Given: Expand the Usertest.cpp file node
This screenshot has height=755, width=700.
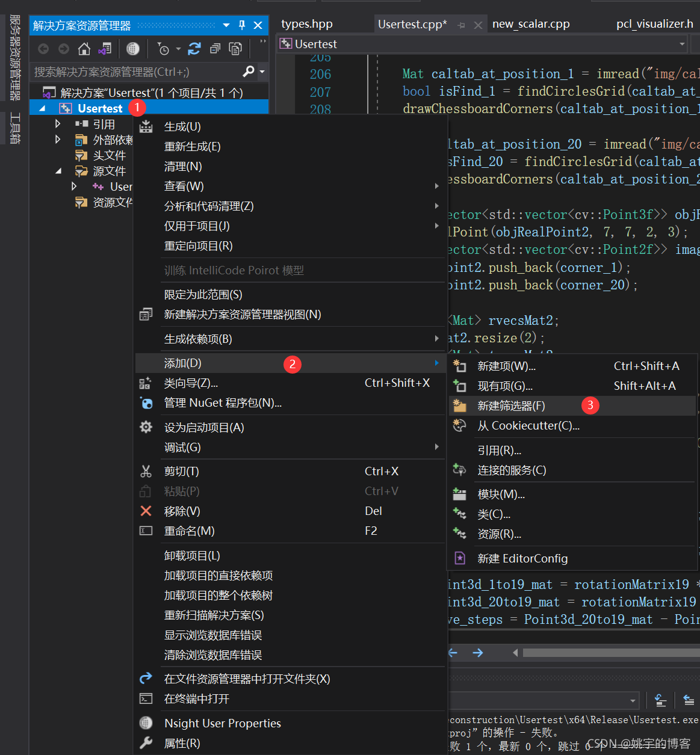Looking at the screenshot, I should tap(74, 186).
